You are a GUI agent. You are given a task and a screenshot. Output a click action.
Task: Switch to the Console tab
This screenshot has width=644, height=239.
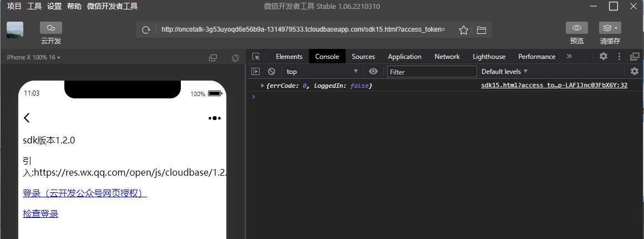point(327,56)
